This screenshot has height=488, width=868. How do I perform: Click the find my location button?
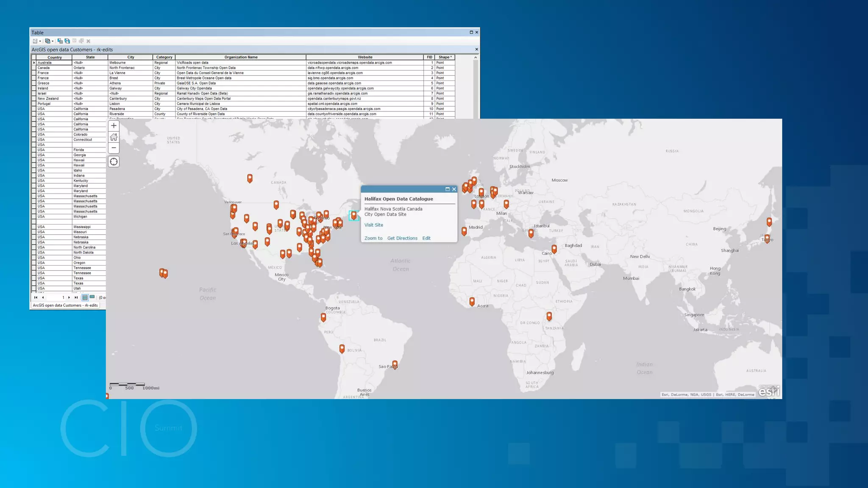click(x=114, y=162)
